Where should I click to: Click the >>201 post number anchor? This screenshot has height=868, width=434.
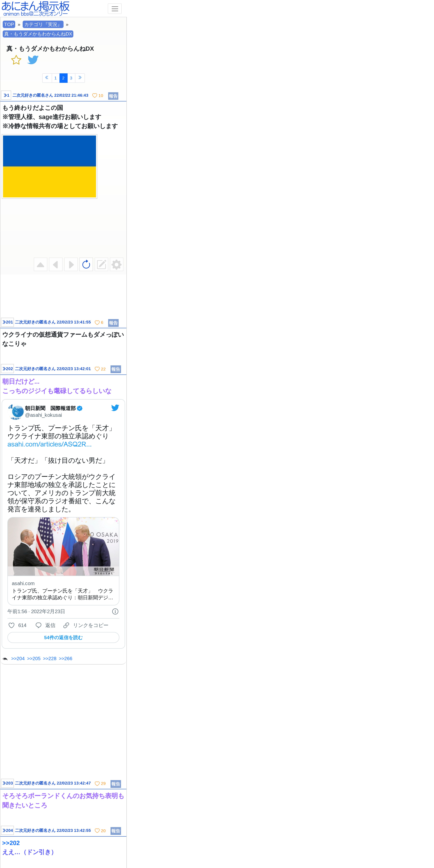click(x=7, y=322)
